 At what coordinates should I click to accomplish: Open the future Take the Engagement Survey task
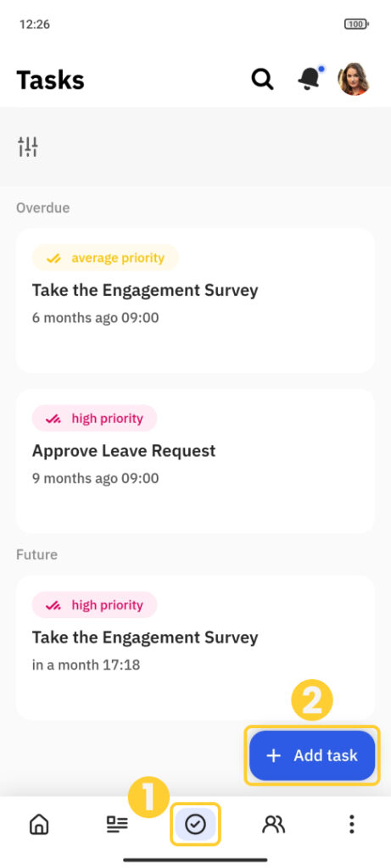click(195, 648)
